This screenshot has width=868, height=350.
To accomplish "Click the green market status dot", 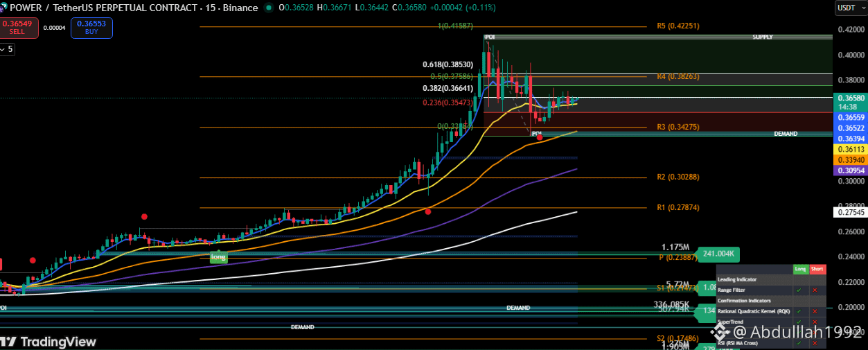I will 269,8.
